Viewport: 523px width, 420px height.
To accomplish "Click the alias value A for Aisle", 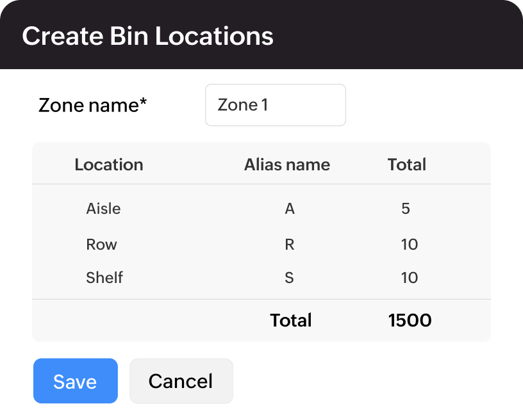I will pyautogui.click(x=289, y=208).
